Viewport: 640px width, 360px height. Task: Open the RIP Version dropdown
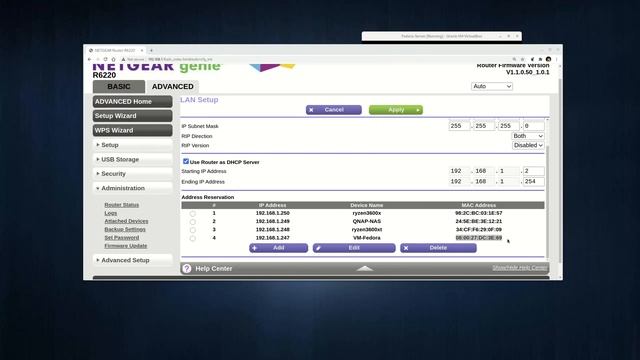[x=528, y=145]
